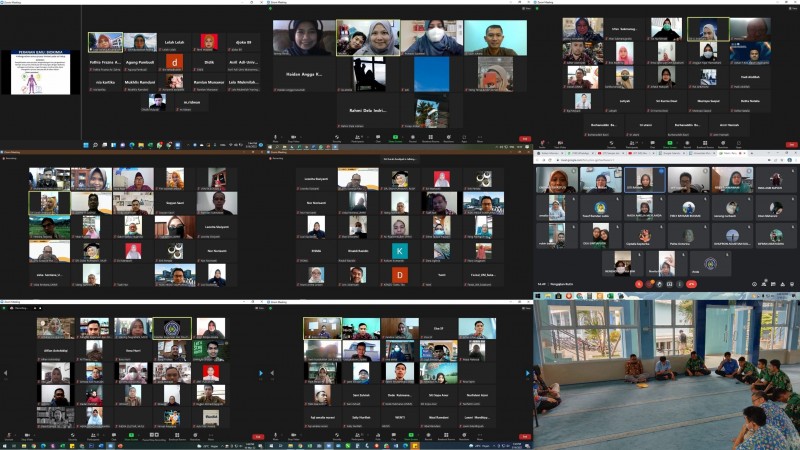Open Chat in Halden Angga's Zoom window
This screenshot has width=800, height=450.
pos(378,136)
